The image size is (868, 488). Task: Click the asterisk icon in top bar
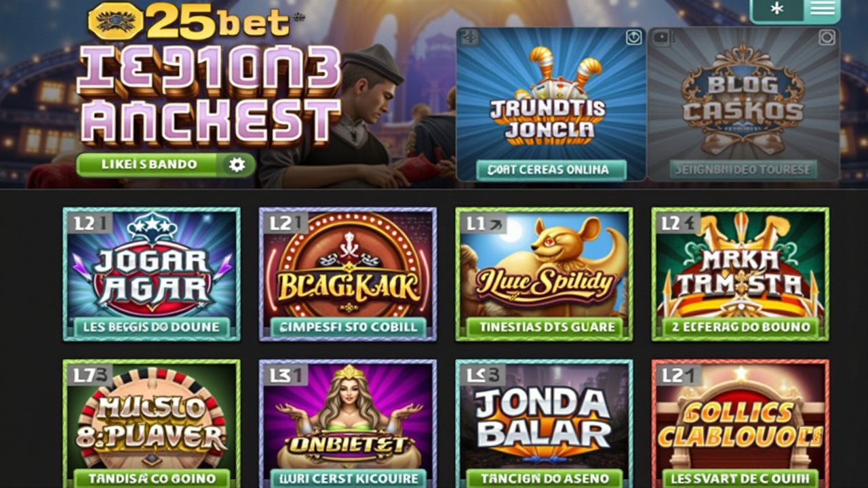pos(777,9)
